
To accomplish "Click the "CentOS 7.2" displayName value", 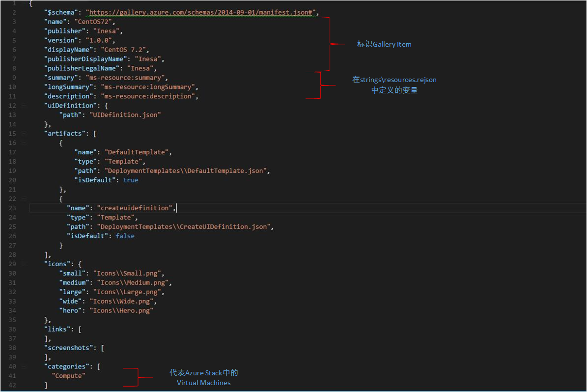I will pyautogui.click(x=123, y=50).
